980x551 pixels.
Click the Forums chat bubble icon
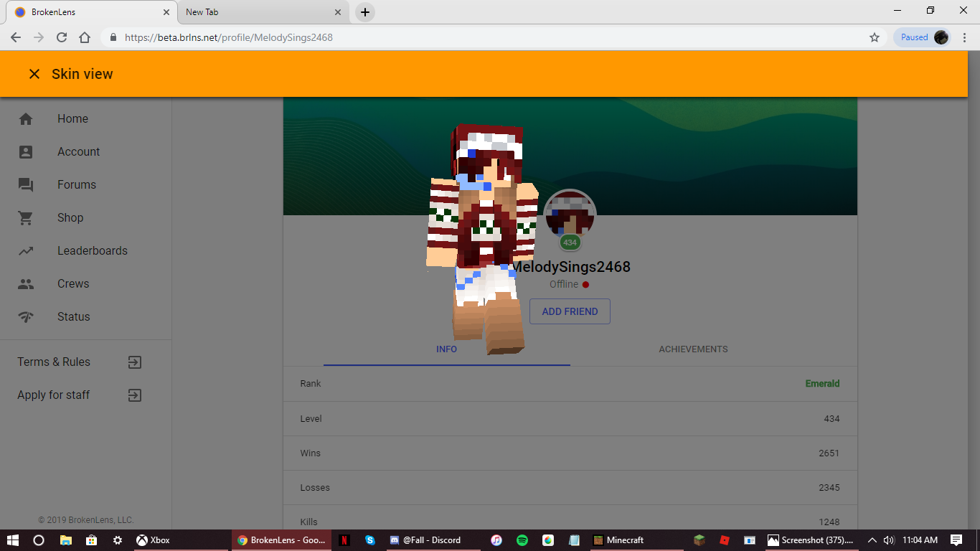click(x=26, y=185)
